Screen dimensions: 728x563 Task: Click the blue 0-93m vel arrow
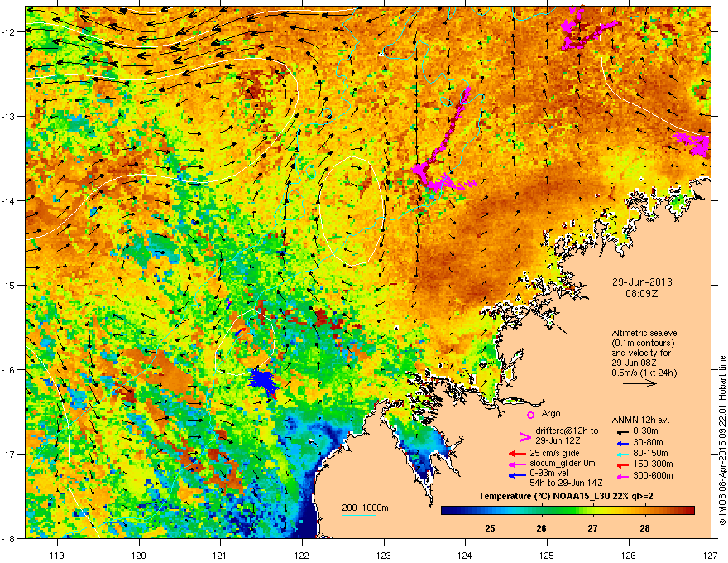tap(517, 474)
